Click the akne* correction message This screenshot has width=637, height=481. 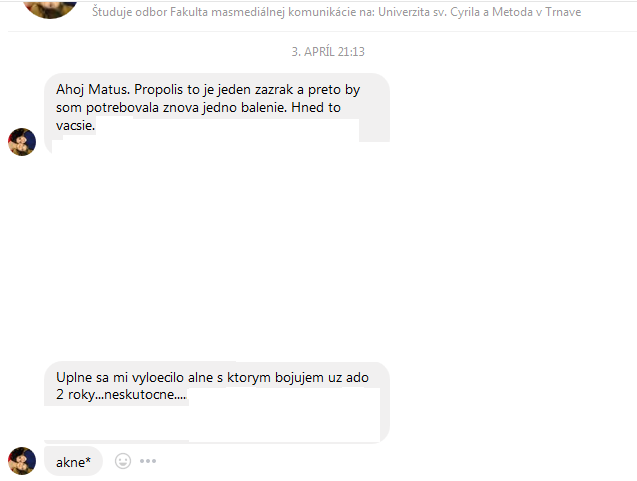(x=73, y=462)
